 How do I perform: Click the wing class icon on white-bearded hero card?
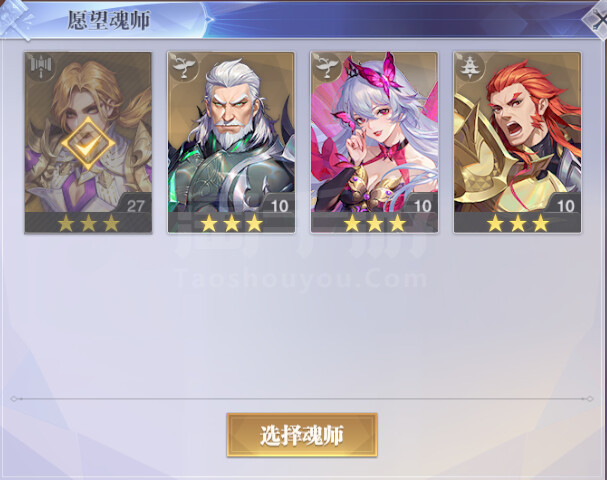tap(183, 67)
